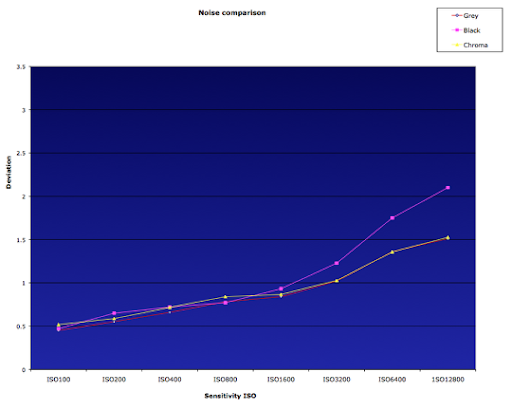Select Black data point at ISO200
The height and width of the screenshot is (410, 512).
pos(114,313)
